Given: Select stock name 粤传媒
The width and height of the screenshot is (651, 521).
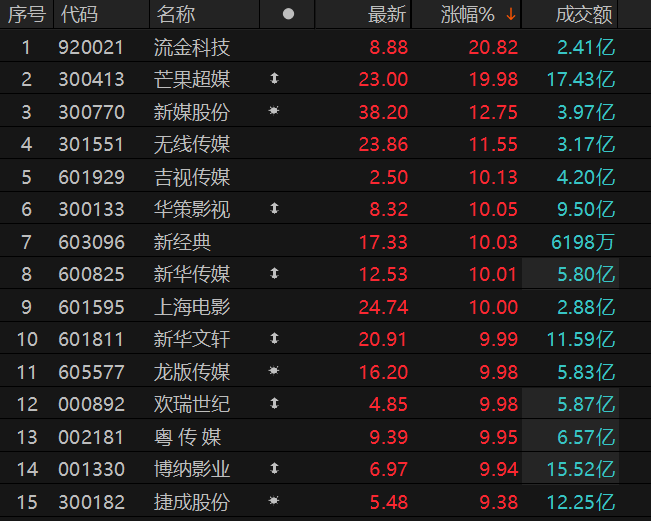Looking at the screenshot, I should pyautogui.click(x=188, y=437).
